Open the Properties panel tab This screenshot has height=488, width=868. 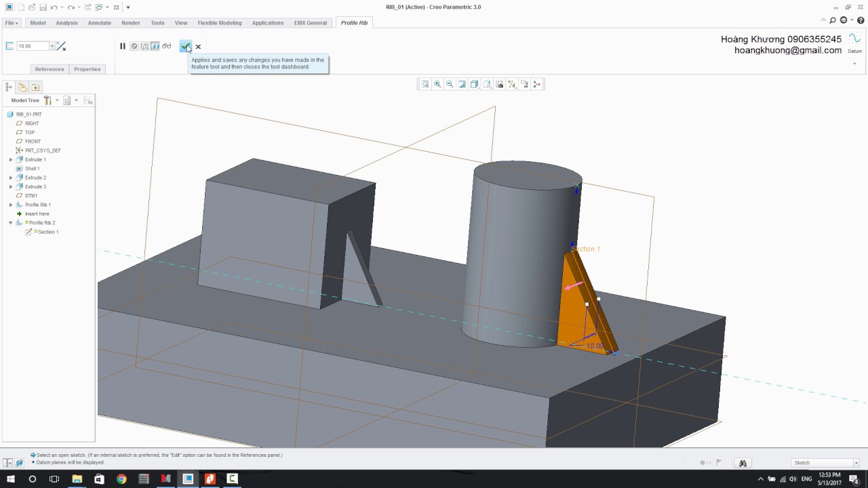(x=87, y=69)
